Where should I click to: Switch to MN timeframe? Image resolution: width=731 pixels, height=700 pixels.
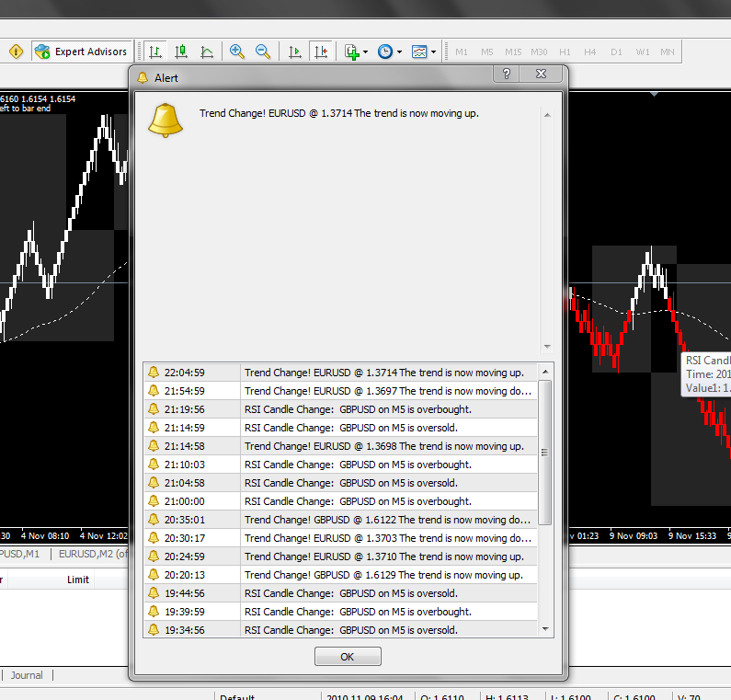point(668,52)
